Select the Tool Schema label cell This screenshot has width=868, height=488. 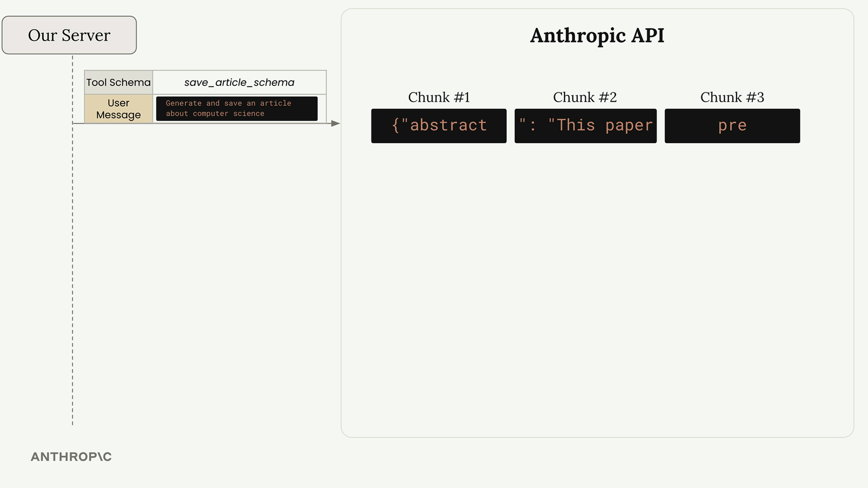click(118, 82)
